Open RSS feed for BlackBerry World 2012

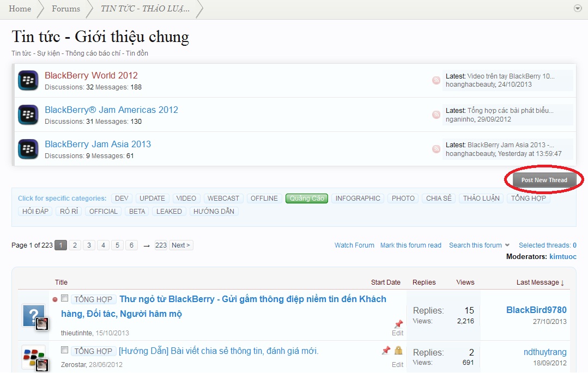click(436, 80)
